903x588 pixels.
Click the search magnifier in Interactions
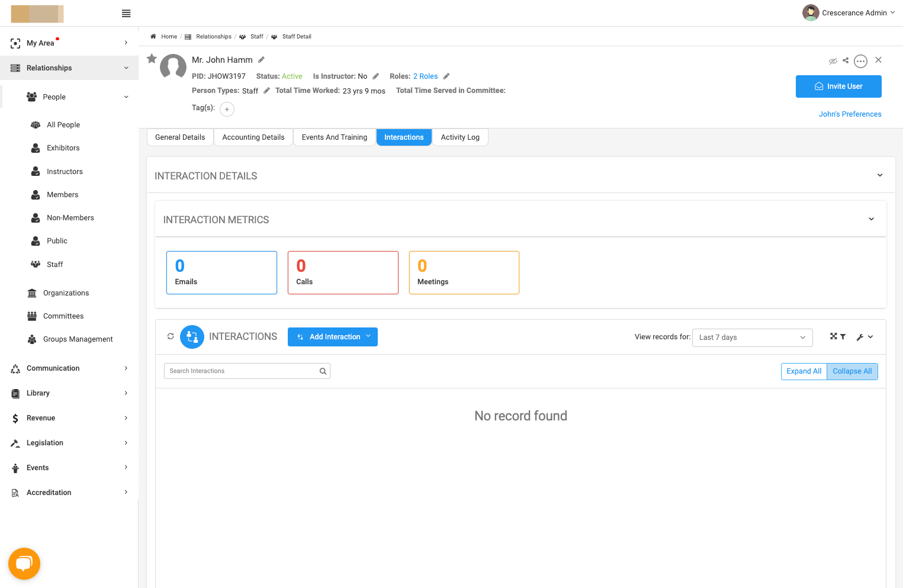(x=323, y=371)
